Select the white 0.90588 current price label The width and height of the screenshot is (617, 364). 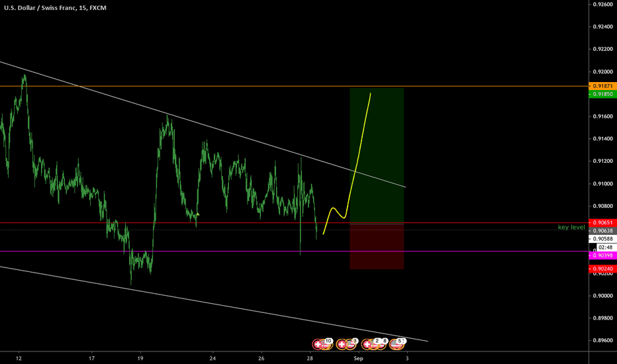[x=602, y=239]
